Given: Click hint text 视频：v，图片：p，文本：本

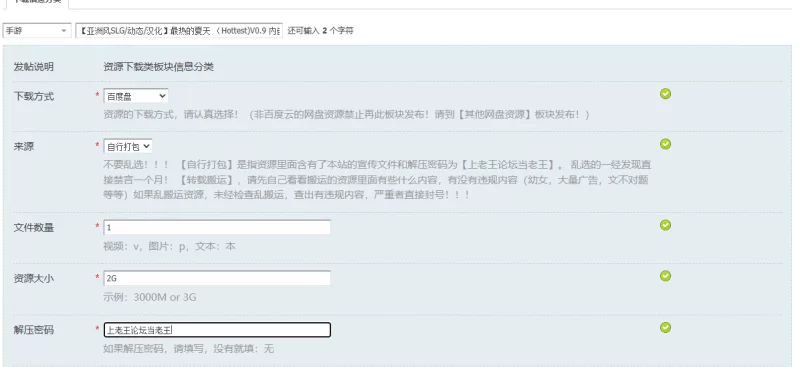Looking at the screenshot, I should (x=169, y=246).
